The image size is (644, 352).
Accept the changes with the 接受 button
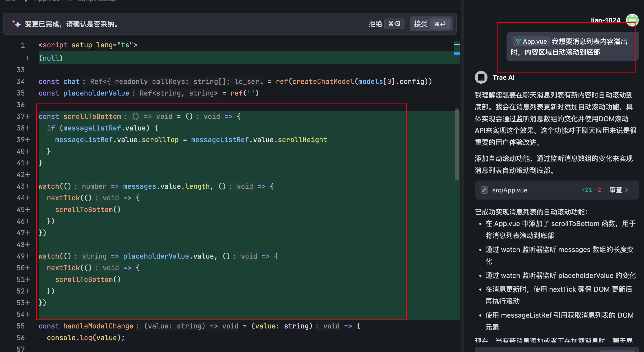420,24
